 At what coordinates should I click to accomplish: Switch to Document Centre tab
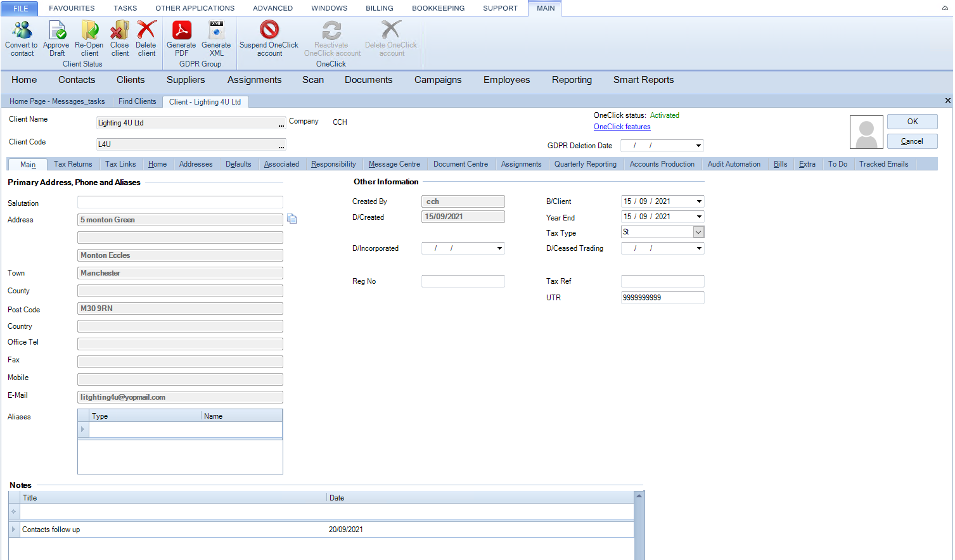coord(461,164)
